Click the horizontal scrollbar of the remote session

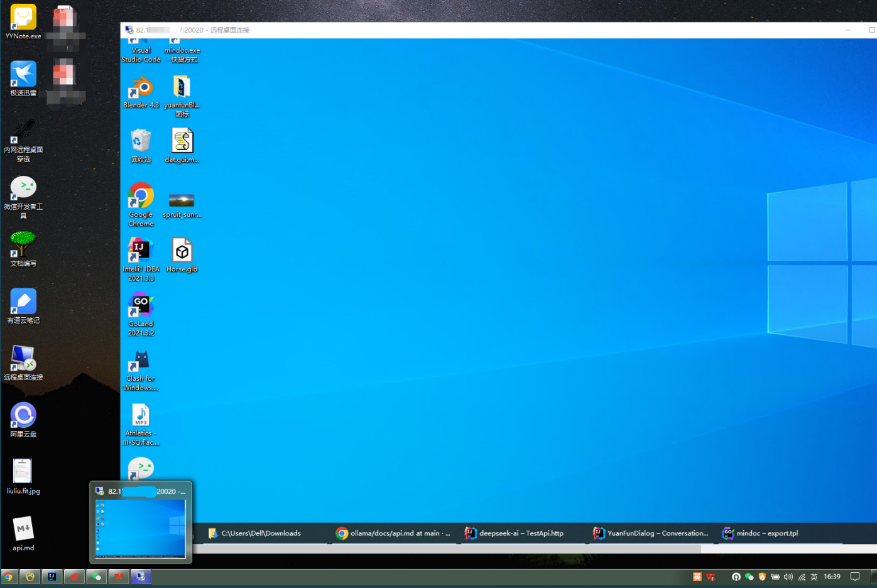coord(440,548)
